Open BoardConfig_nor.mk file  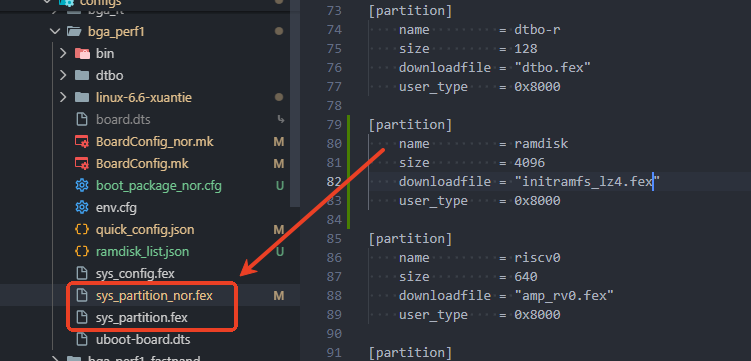pyautogui.click(x=154, y=142)
